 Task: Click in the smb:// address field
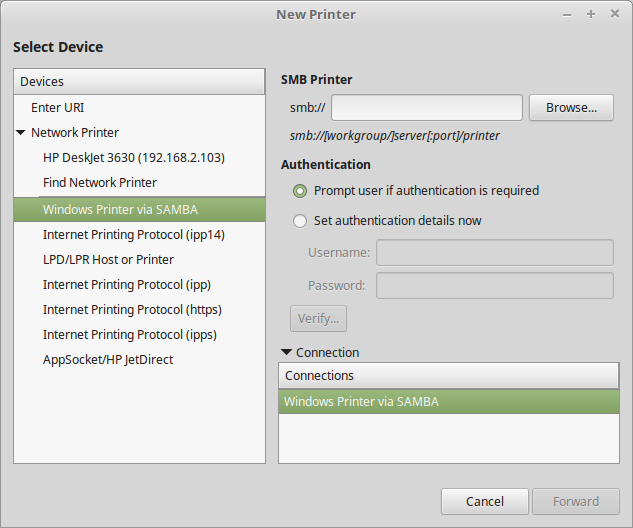(427, 108)
